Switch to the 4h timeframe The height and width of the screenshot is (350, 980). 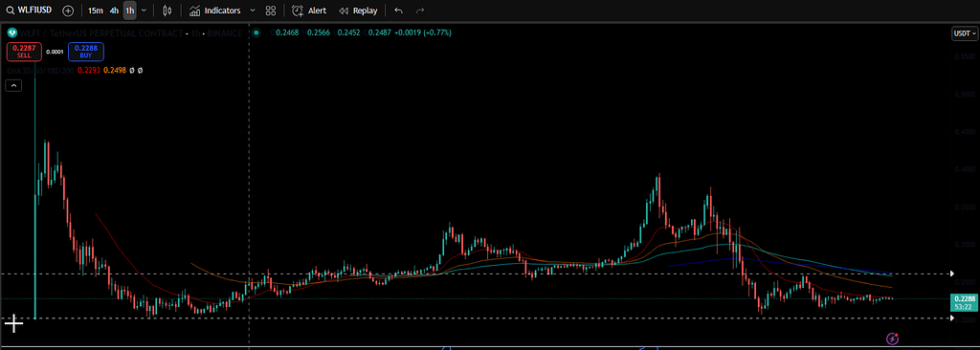tap(114, 11)
